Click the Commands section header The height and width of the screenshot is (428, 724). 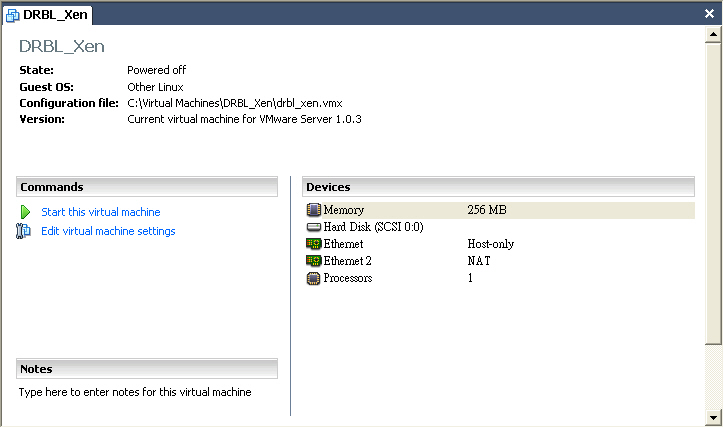tap(147, 187)
